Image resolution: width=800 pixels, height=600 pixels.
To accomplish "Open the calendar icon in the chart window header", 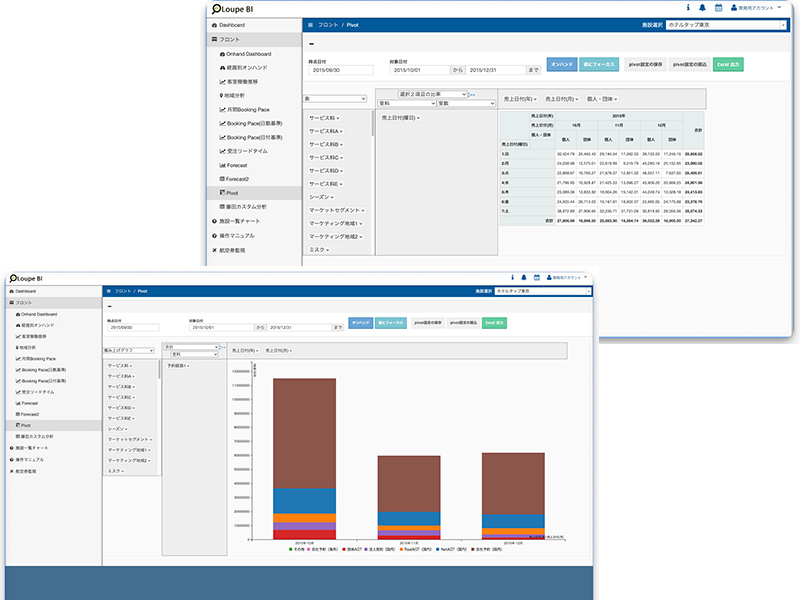I will 536,277.
